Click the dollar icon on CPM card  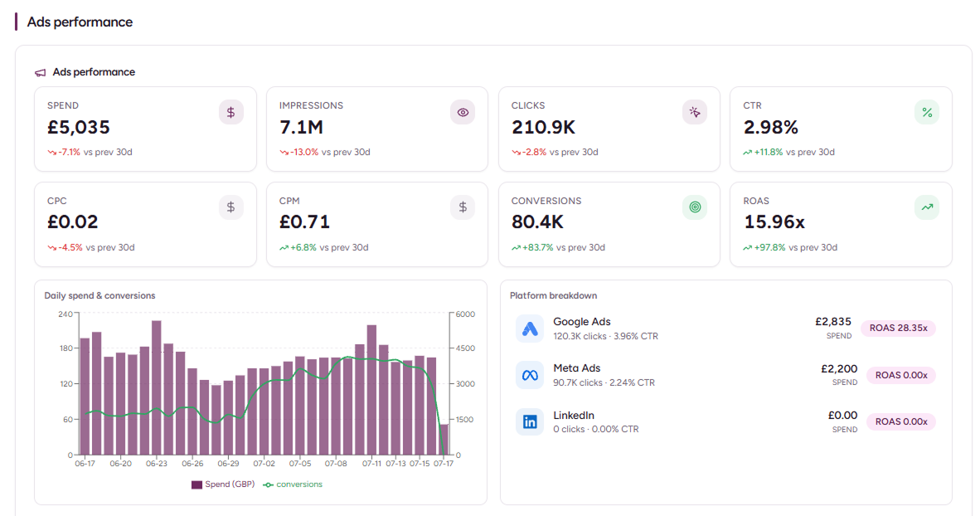[463, 207]
